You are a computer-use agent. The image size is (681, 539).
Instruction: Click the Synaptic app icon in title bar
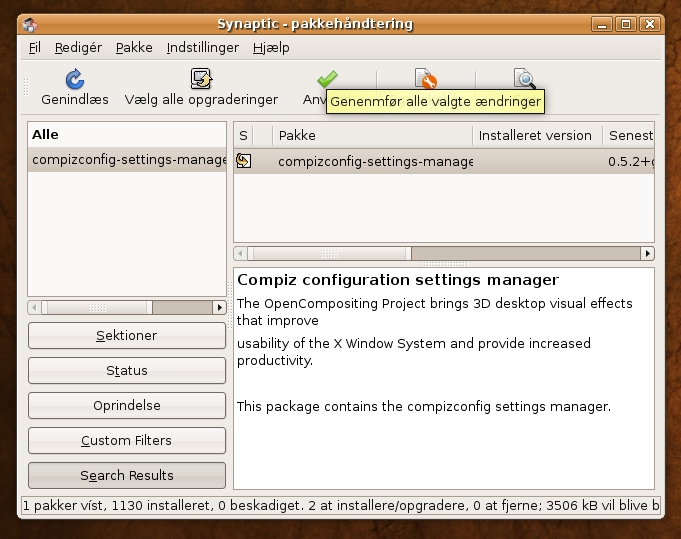30,24
